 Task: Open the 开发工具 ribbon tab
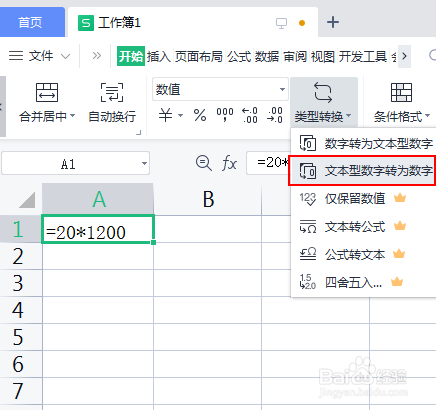(x=363, y=56)
